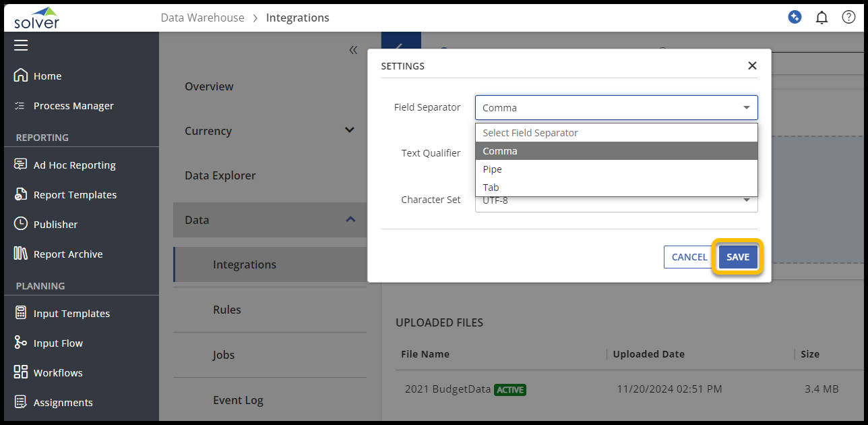This screenshot has height=425, width=868.
Task: Click the Report Archive books icon
Action: point(21,254)
